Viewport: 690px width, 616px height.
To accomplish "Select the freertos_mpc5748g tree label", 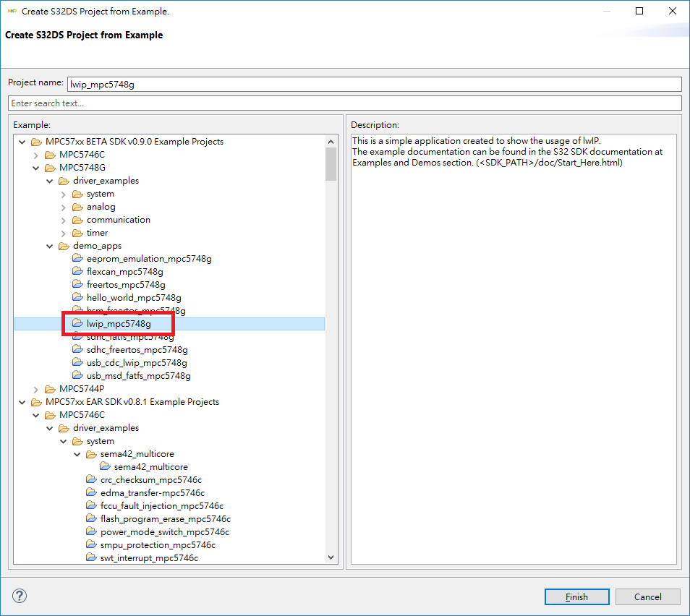I will 126,285.
